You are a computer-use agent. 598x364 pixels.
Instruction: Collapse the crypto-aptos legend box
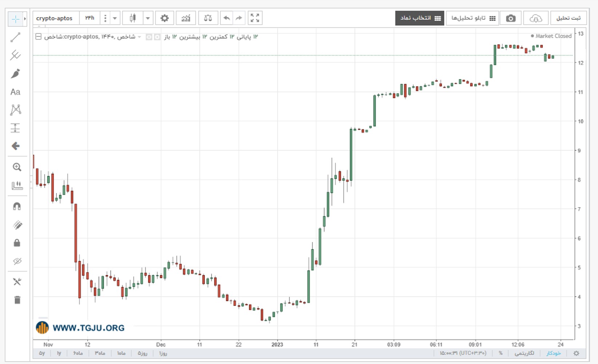click(38, 36)
